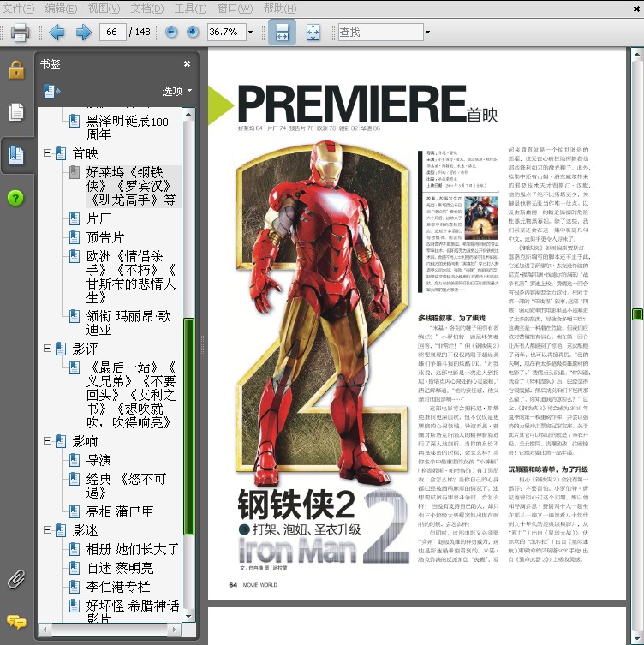
Task: Click bookmarks panel scroll down arrow
Action: pos(188,616)
